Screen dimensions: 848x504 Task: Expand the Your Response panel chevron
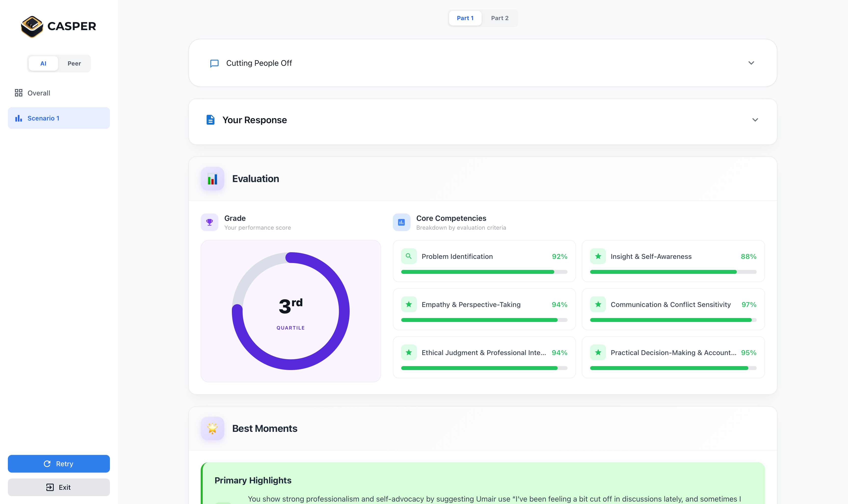point(755,120)
